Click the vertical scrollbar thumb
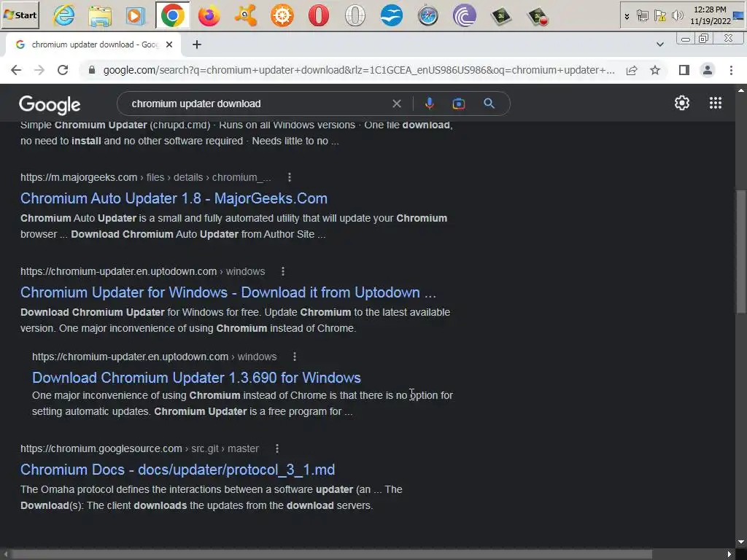 point(741,252)
